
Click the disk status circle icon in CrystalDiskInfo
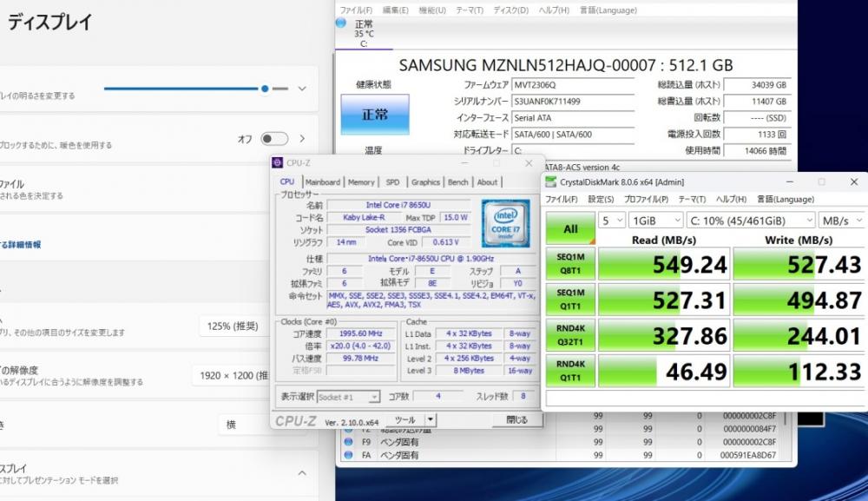click(x=341, y=23)
